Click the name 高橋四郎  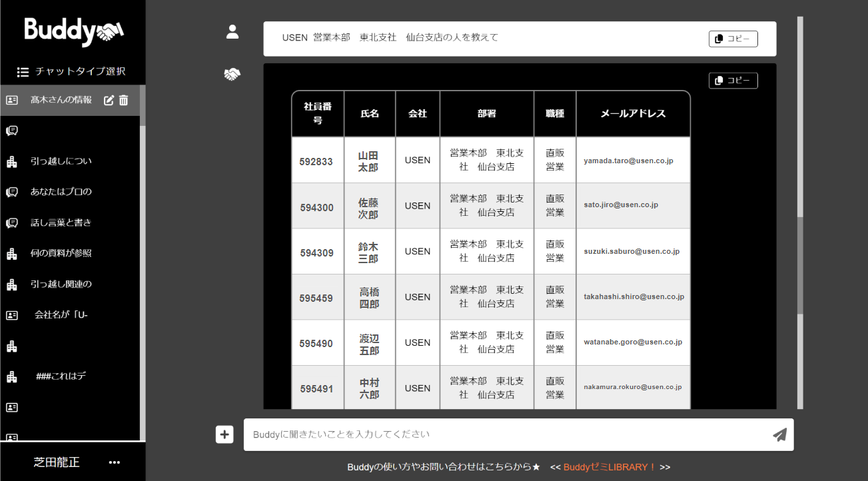pyautogui.click(x=369, y=298)
